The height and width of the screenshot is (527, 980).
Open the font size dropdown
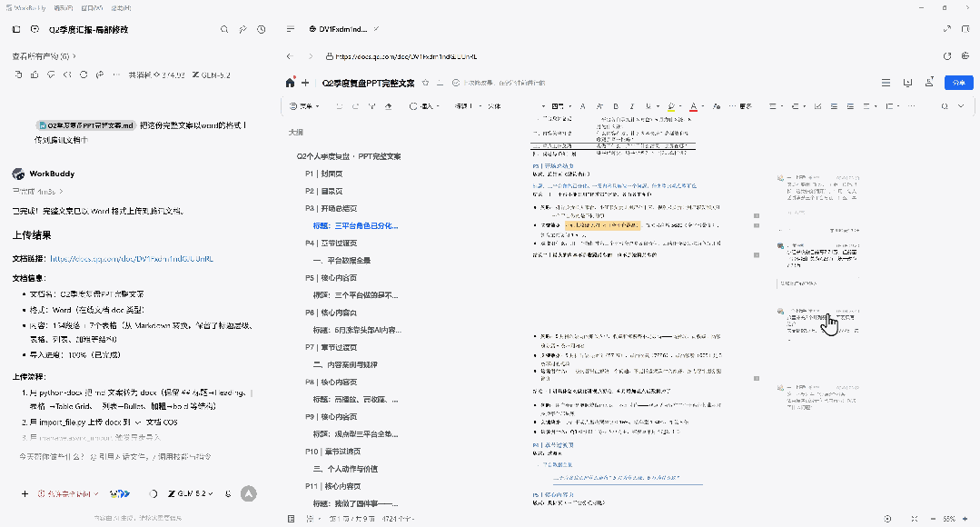[560, 106]
